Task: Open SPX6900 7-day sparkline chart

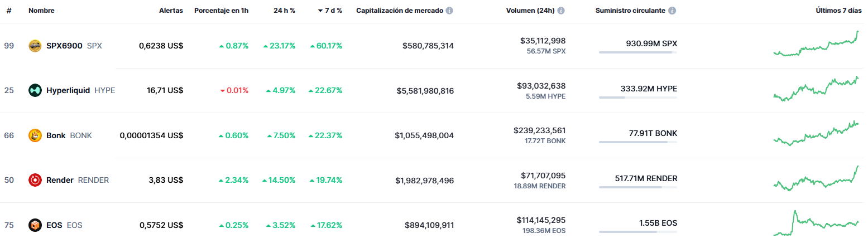Action: pos(816,43)
